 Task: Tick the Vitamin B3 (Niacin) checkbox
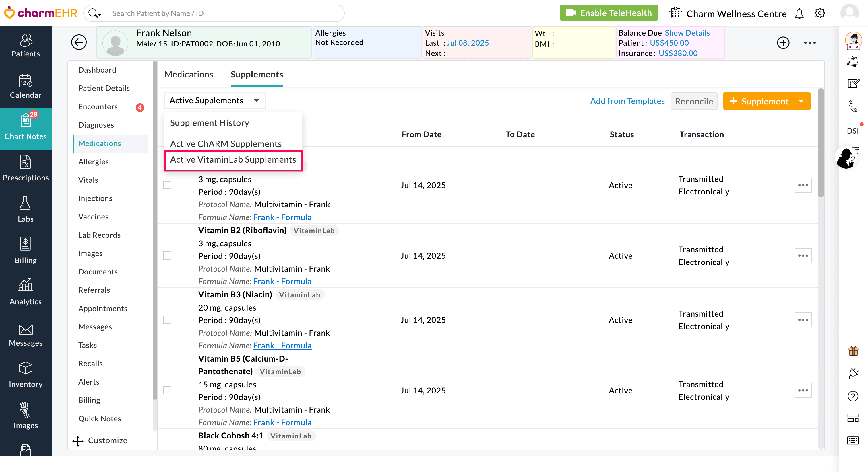tap(167, 320)
